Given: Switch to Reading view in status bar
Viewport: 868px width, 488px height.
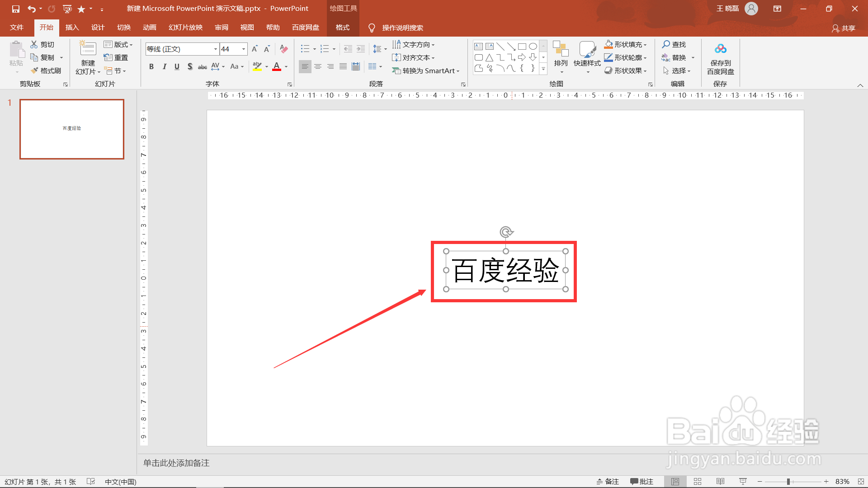Looking at the screenshot, I should click(720, 482).
